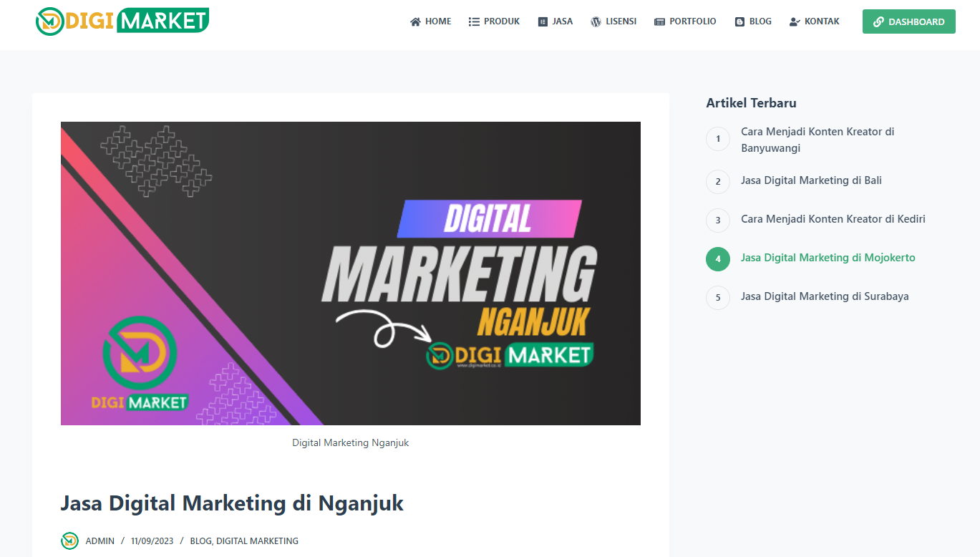
Task: Click the post date 11/09/2023
Action: coord(152,541)
